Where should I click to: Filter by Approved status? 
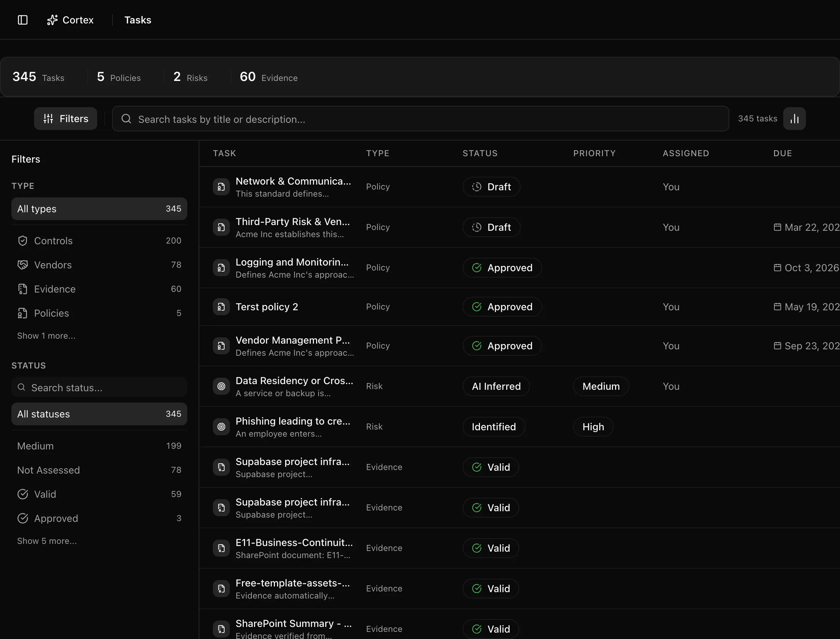99,518
